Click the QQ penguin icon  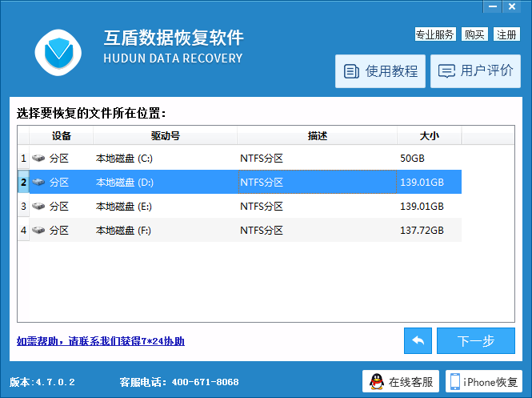[377, 382]
